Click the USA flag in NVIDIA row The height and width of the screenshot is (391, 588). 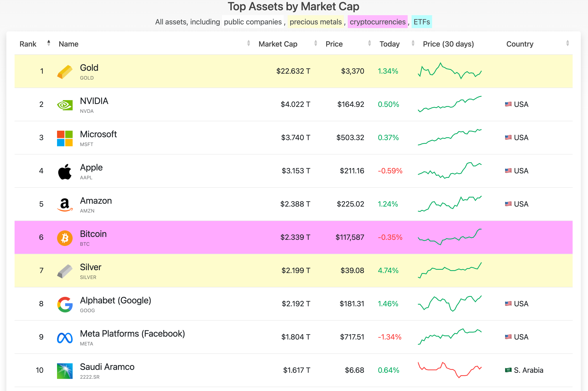pyautogui.click(x=508, y=104)
